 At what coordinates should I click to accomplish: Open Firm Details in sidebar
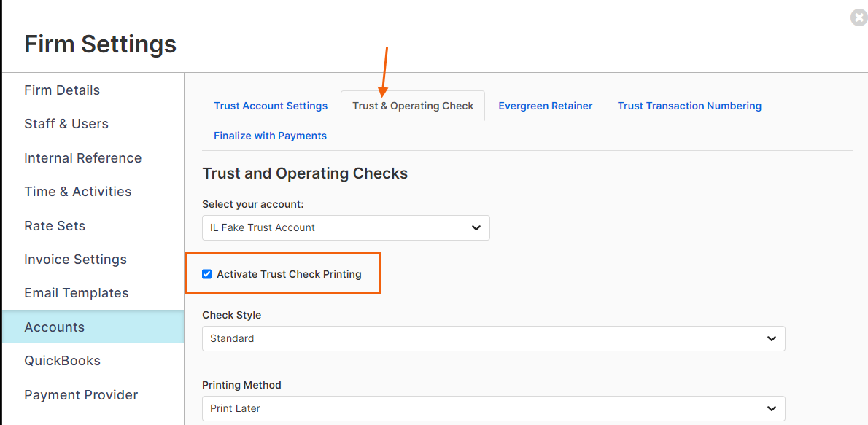coord(62,90)
